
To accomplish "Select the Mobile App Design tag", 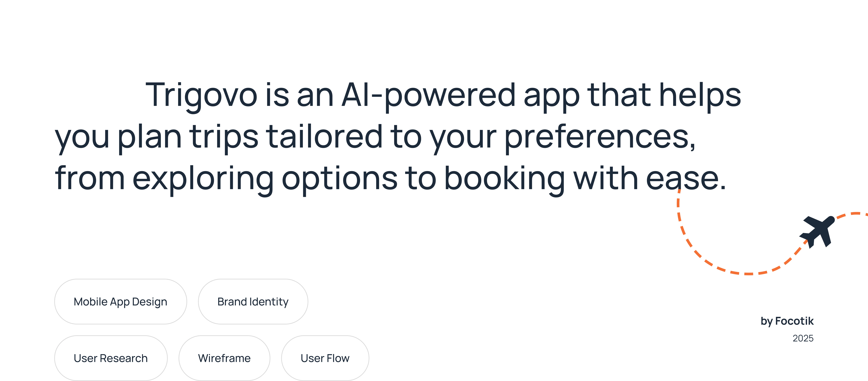I will point(120,301).
